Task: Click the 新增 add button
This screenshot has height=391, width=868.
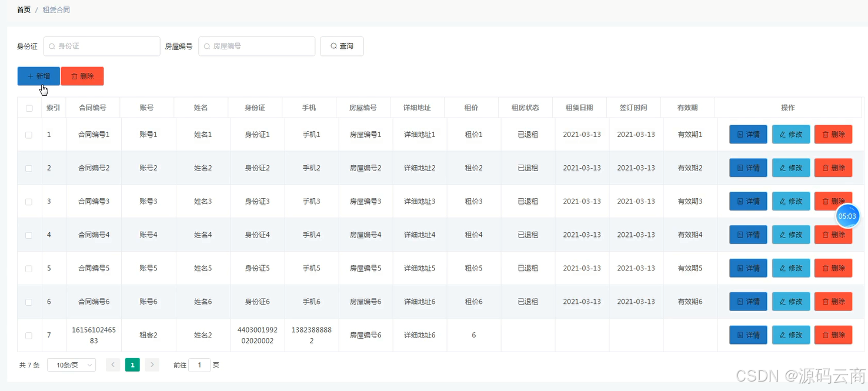Action: 39,76
